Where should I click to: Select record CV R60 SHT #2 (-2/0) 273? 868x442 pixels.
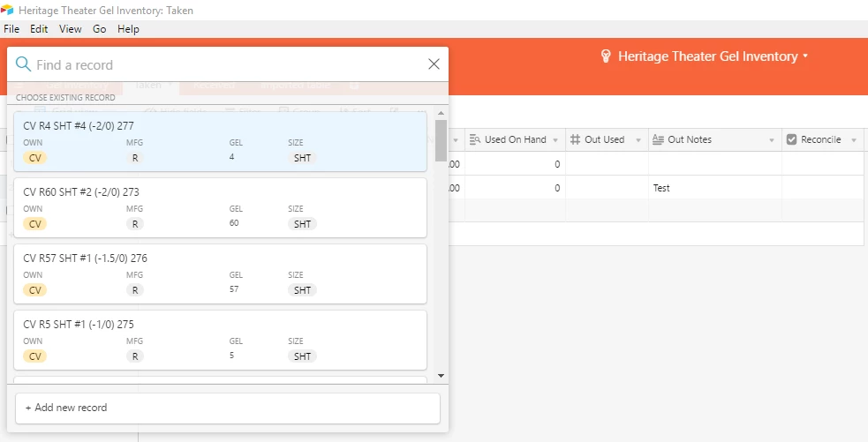pyautogui.click(x=221, y=207)
